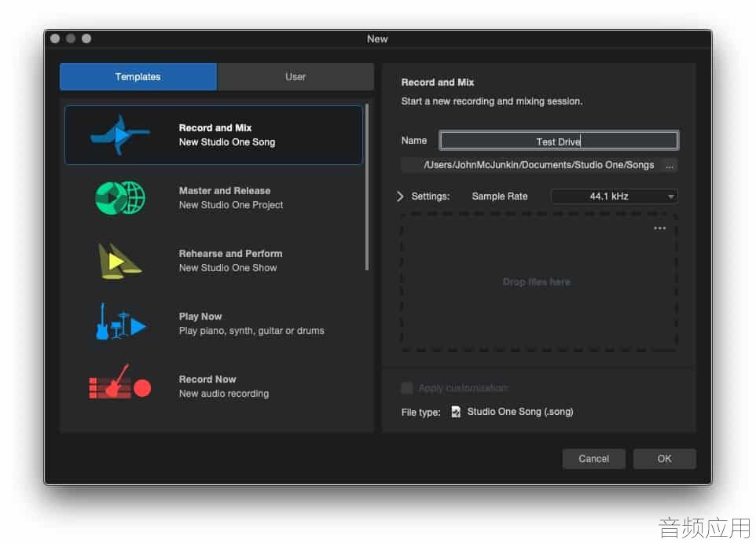The height and width of the screenshot is (543, 756).
Task: Close the New dialog window
Action: pyautogui.click(x=55, y=39)
